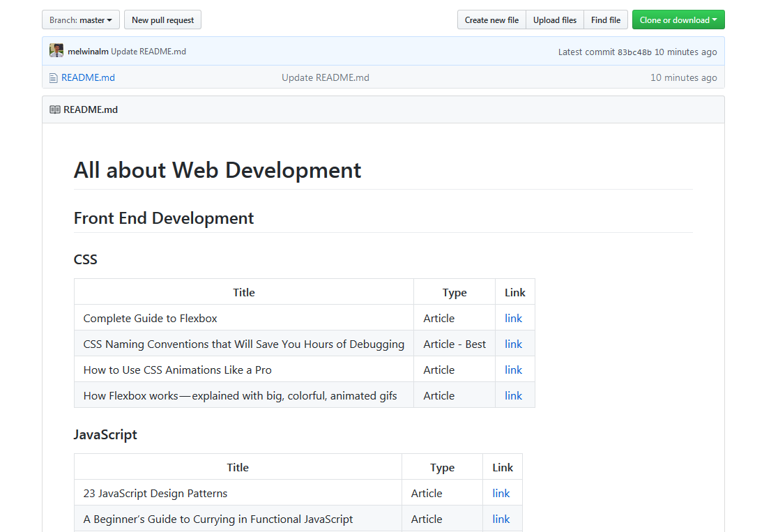Open the link for 23 JavaScript Design Patterns

coord(501,493)
